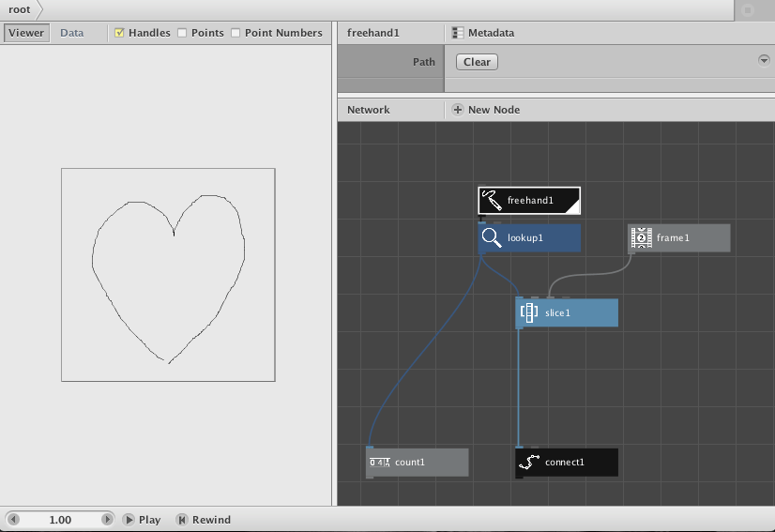Decrease frame with left arrow stepper
This screenshot has height=532, width=775.
click(13, 519)
